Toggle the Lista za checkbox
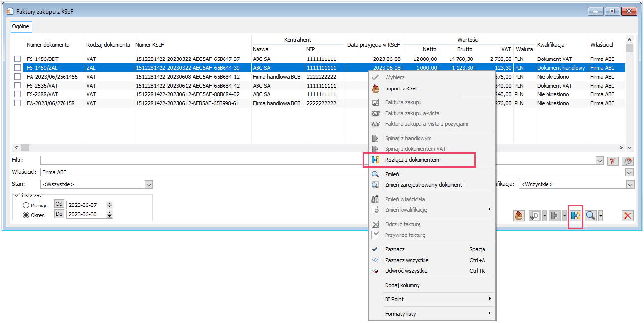Image resolution: width=644 pixels, height=323 pixels. [x=17, y=195]
